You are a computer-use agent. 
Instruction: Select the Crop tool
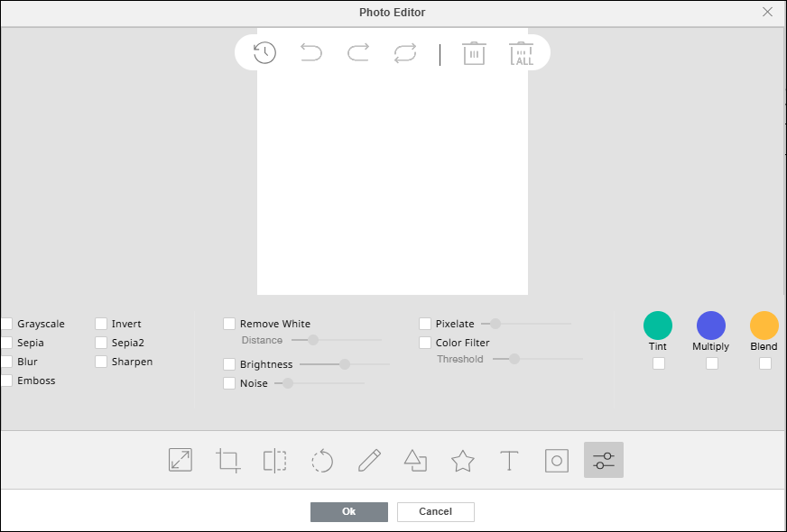coord(228,460)
